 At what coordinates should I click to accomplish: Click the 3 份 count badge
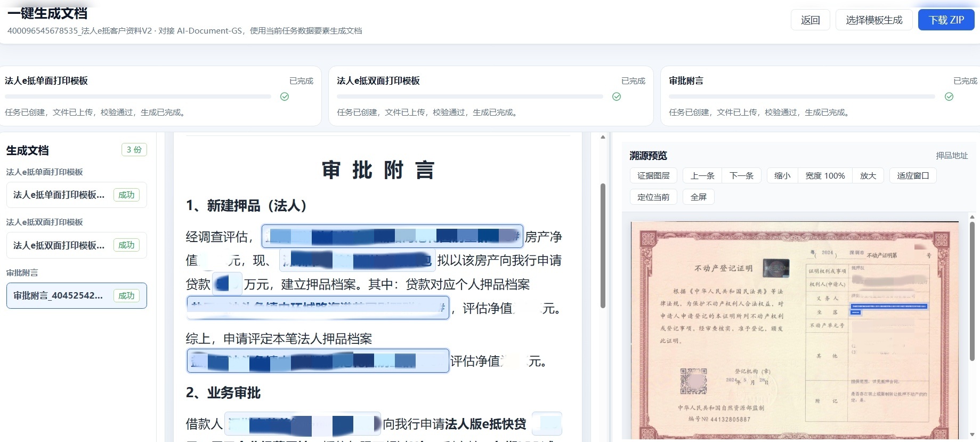coord(134,150)
